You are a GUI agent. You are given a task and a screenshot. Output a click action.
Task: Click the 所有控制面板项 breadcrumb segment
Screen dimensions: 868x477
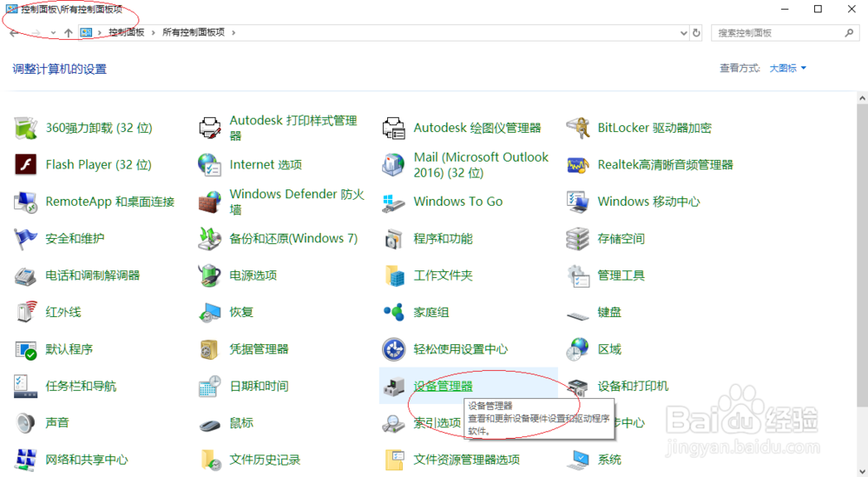click(194, 33)
